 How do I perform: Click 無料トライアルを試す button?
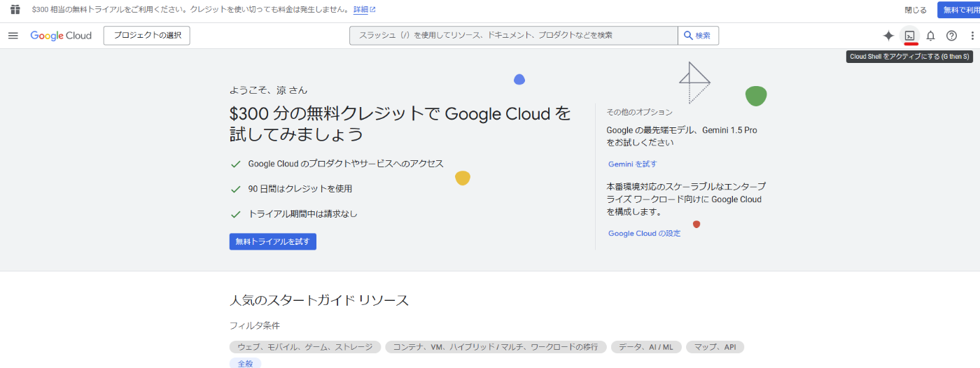point(273,241)
